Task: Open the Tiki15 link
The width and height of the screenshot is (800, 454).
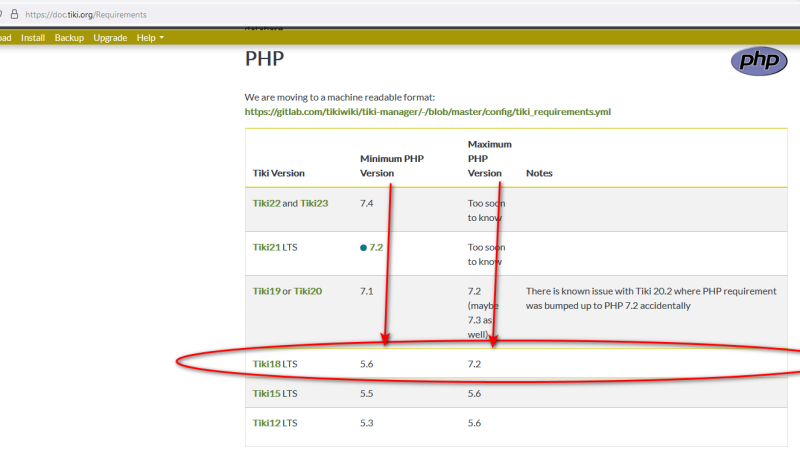Action: coord(266,393)
